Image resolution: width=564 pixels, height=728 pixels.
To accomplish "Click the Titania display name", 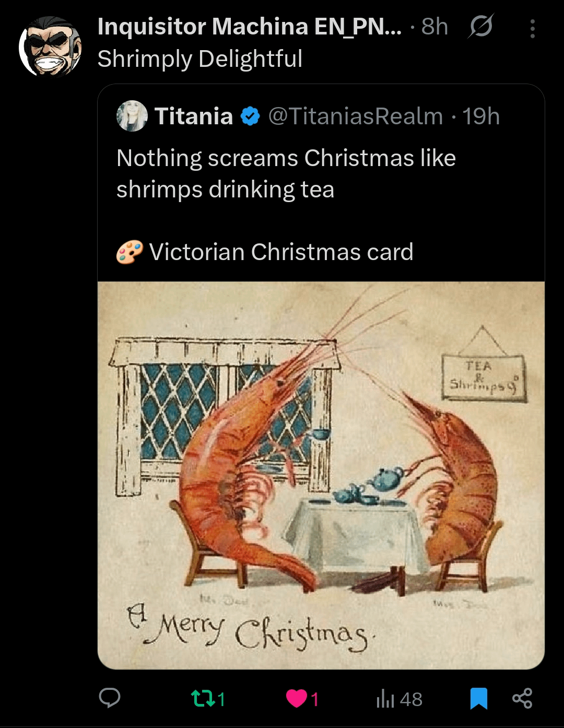I will coord(194,116).
